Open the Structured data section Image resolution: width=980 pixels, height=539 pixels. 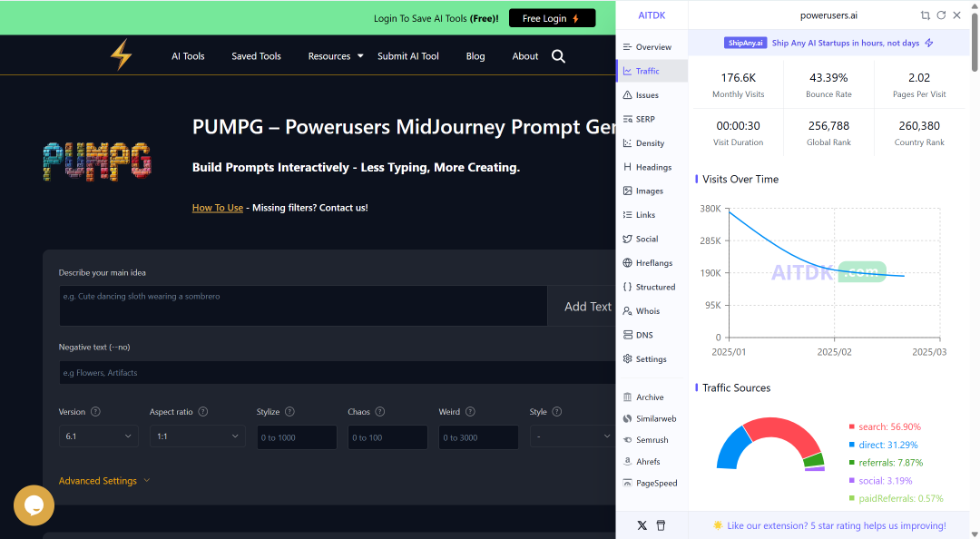[652, 287]
